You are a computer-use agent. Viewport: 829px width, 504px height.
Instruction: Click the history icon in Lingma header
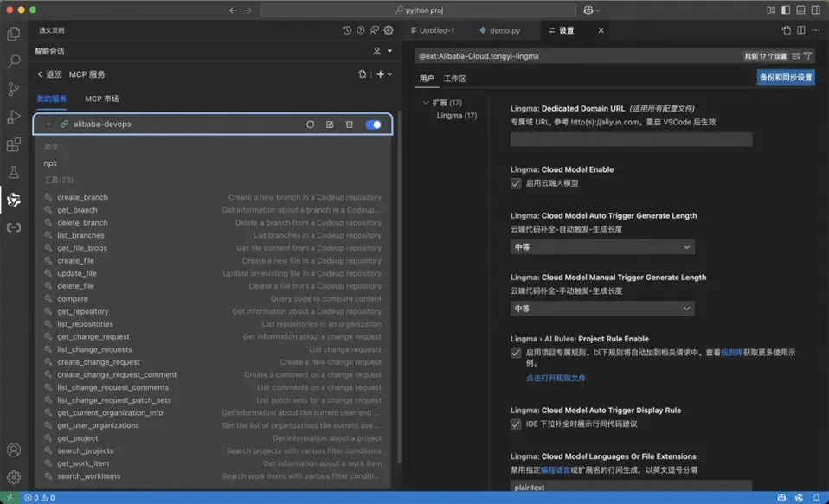(x=347, y=30)
